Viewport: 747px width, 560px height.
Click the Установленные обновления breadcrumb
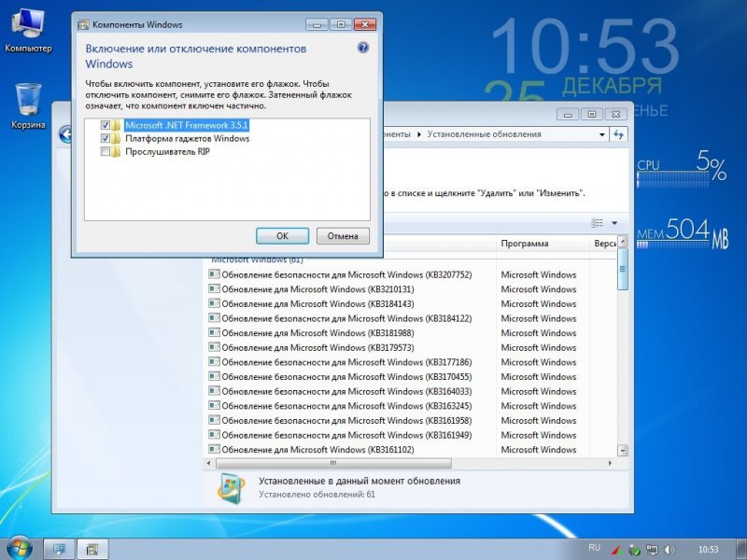pyautogui.click(x=484, y=134)
